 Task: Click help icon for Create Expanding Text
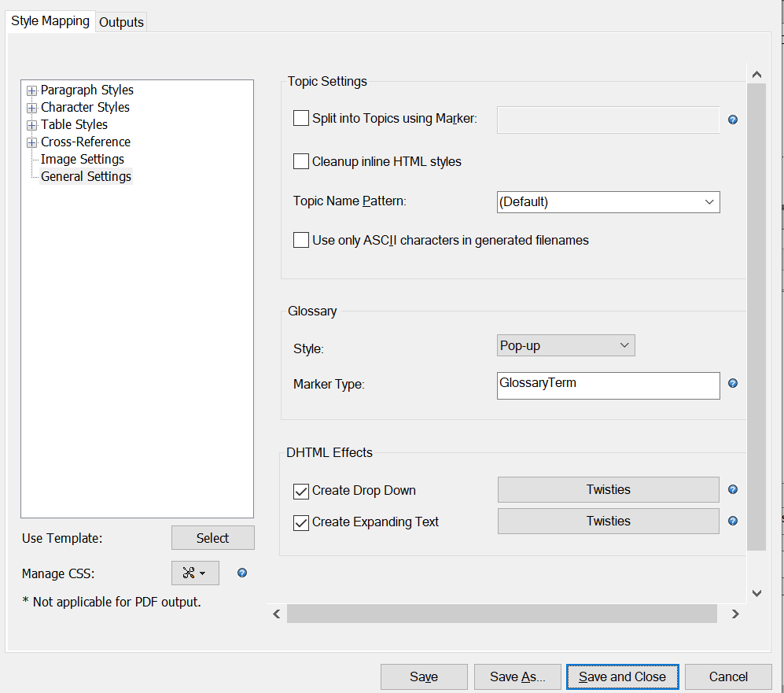[733, 521]
